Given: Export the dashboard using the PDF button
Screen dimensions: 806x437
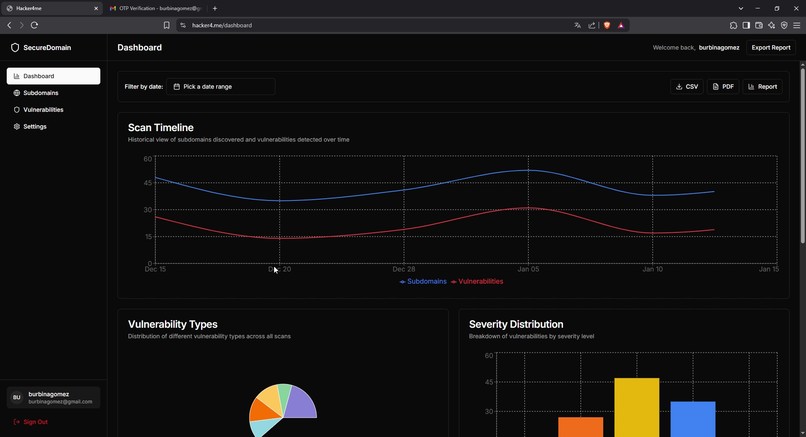Looking at the screenshot, I should tap(723, 86).
